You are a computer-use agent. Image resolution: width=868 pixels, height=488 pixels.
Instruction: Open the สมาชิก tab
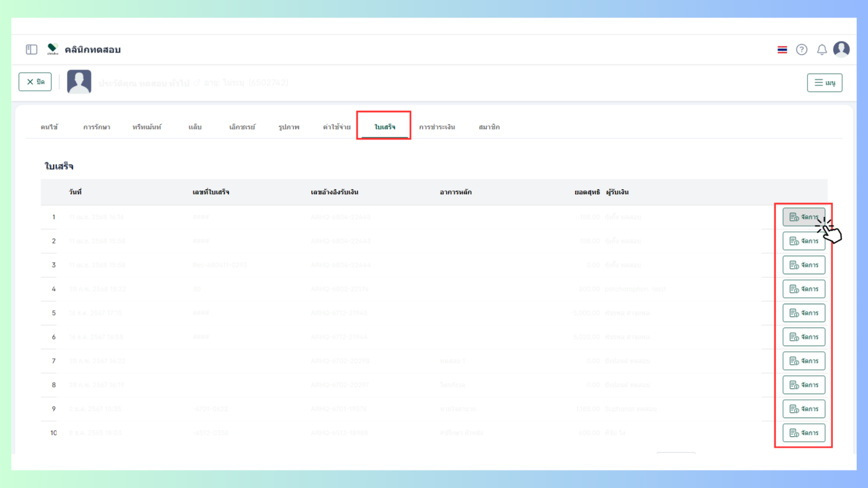[489, 127]
